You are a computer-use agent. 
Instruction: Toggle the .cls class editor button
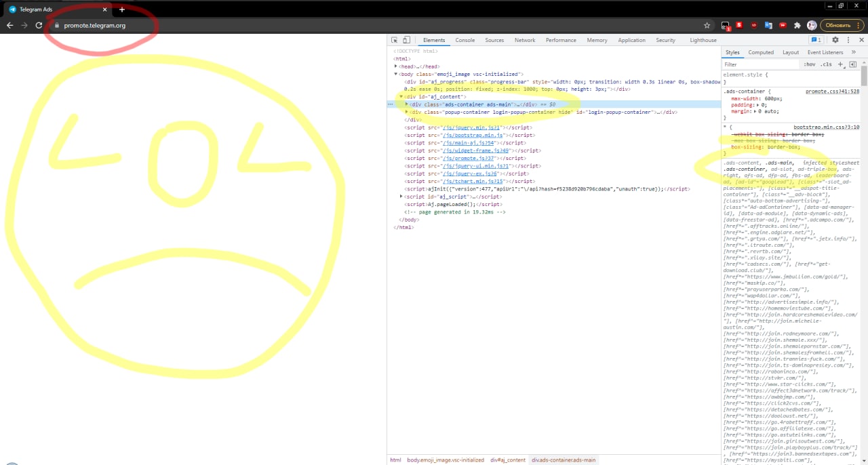[x=826, y=64]
